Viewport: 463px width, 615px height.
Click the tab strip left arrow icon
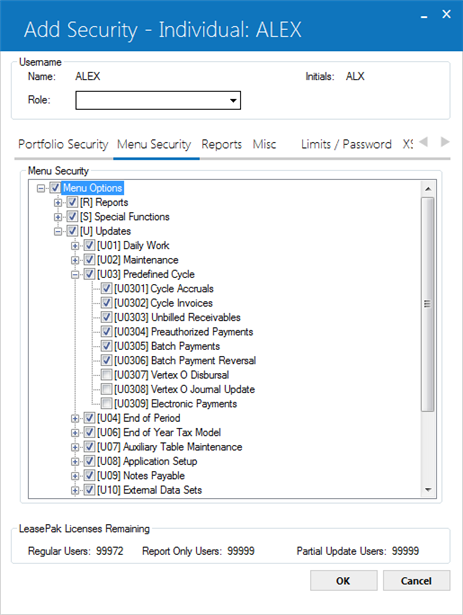pos(423,142)
